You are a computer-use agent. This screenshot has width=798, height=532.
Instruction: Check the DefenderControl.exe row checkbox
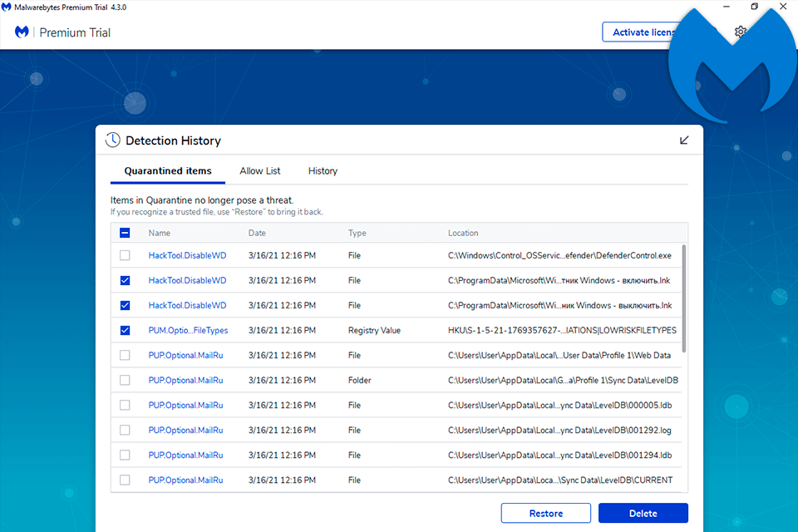coord(125,255)
